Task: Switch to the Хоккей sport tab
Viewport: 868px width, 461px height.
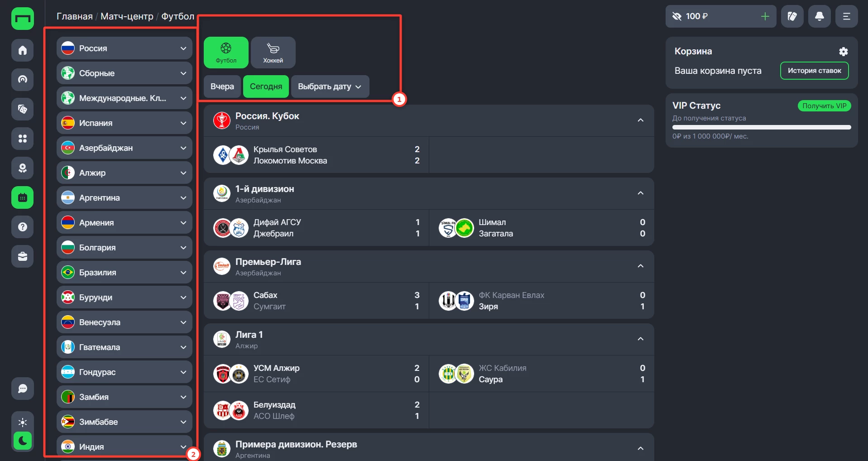Action: (x=273, y=53)
